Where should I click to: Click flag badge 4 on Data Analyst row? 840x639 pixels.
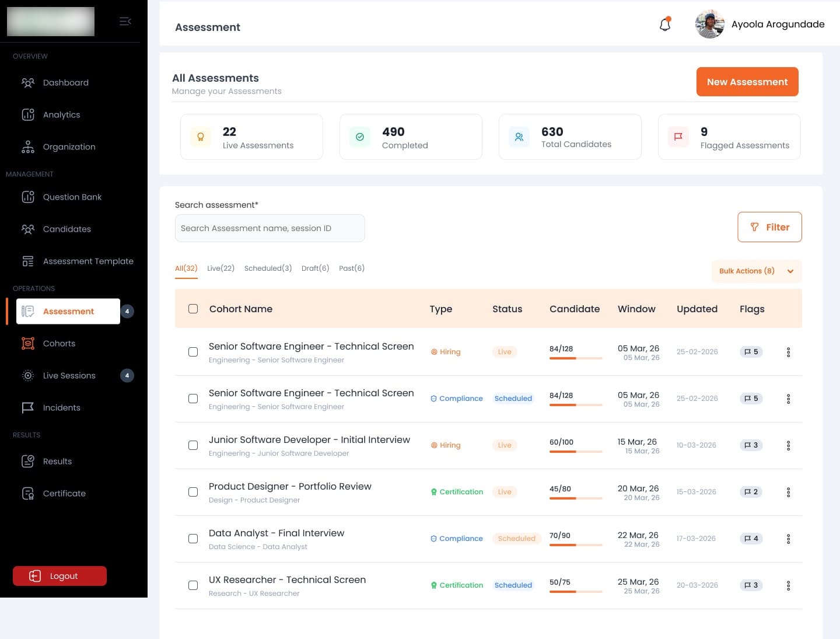pos(751,539)
